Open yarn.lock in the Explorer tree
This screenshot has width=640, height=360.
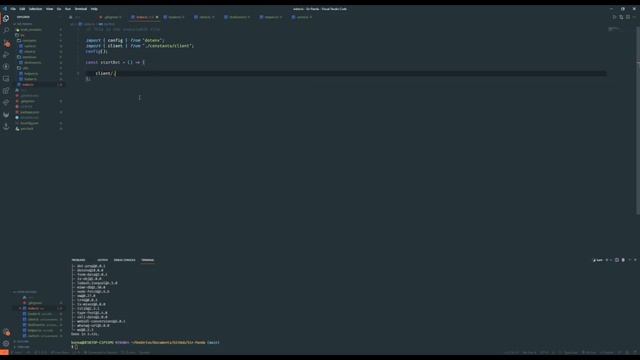click(x=27, y=129)
